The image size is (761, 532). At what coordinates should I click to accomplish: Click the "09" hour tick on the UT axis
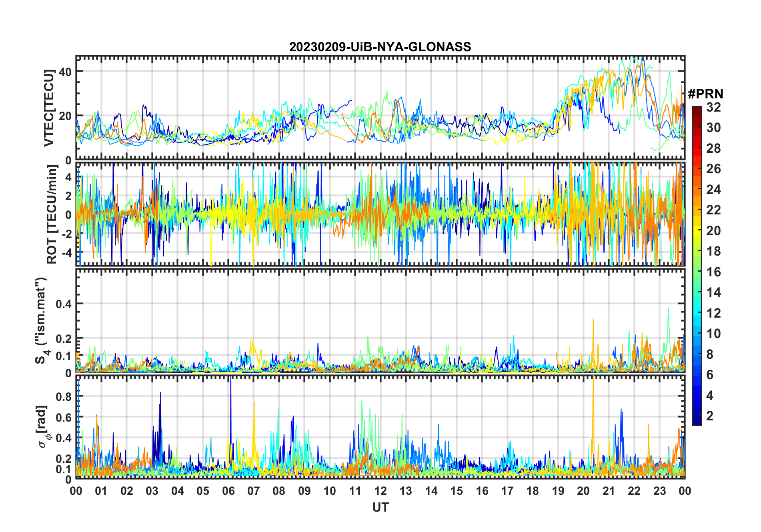pos(304,491)
